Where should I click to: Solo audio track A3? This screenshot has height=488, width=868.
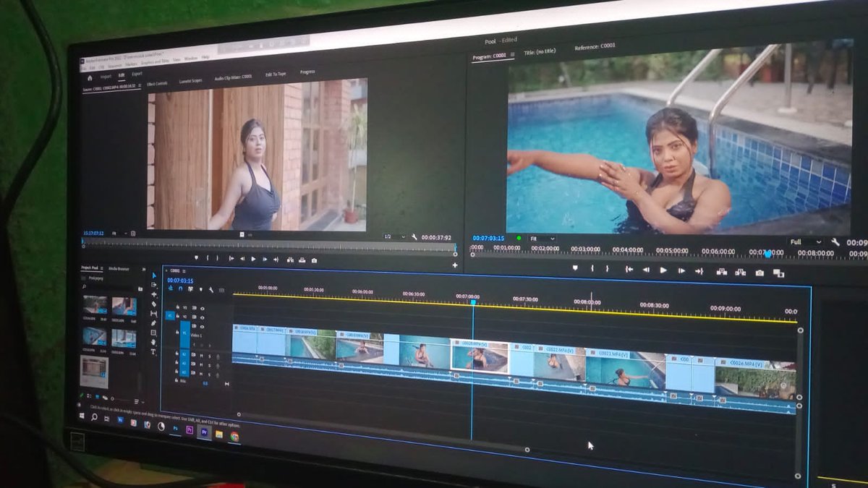pyautogui.click(x=209, y=374)
